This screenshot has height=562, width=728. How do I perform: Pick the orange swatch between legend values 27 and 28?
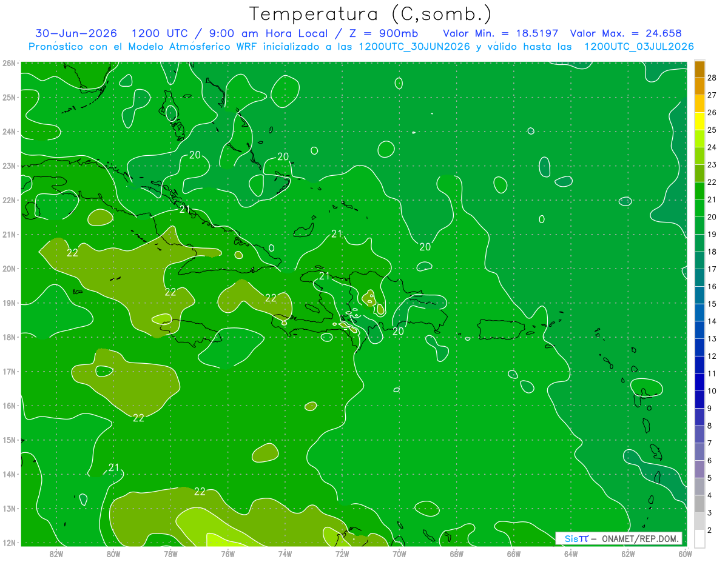[x=699, y=86]
